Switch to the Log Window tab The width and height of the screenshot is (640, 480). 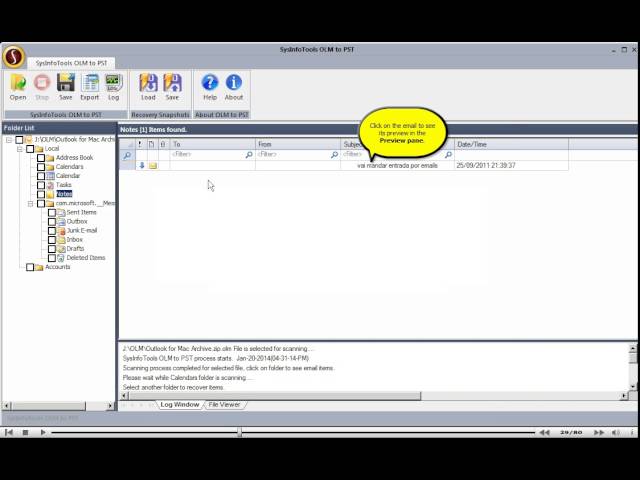pyautogui.click(x=180, y=404)
